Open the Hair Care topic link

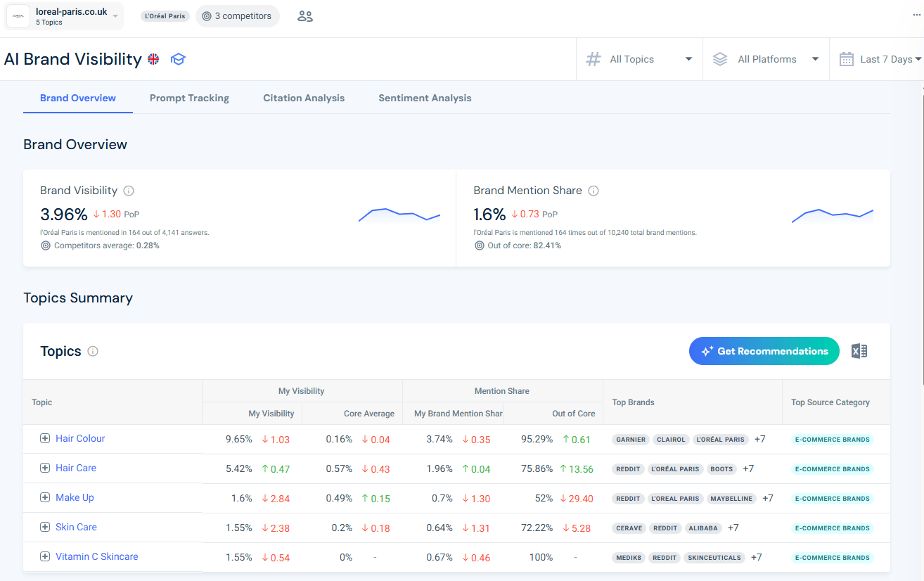tap(76, 468)
